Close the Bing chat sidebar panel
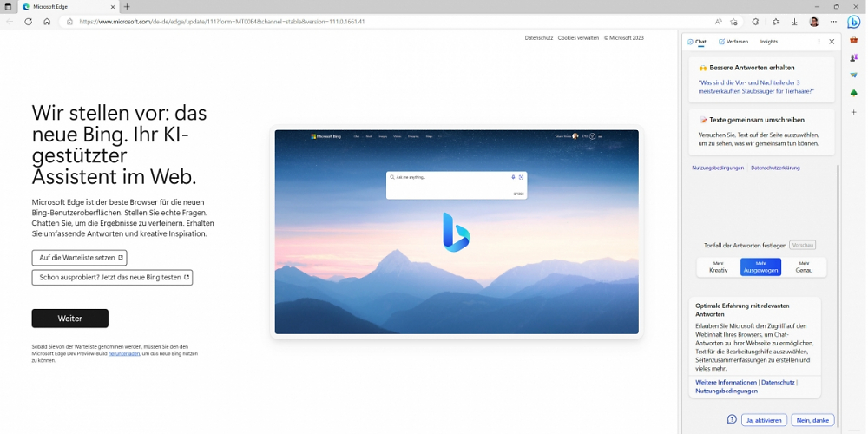Image resolution: width=868 pixels, height=434 pixels. point(832,42)
